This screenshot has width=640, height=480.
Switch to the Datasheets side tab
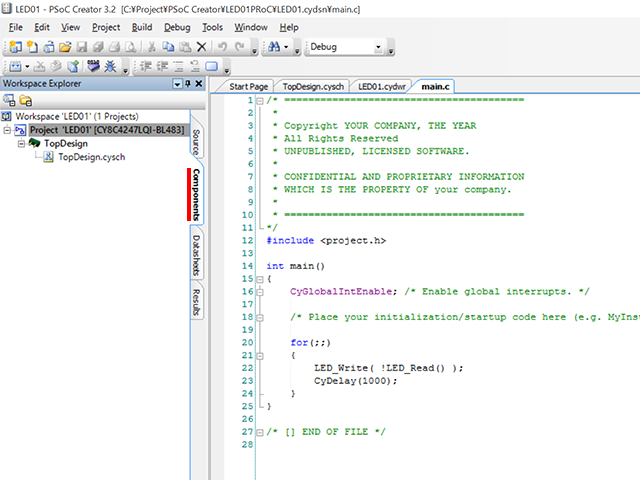pyautogui.click(x=196, y=256)
